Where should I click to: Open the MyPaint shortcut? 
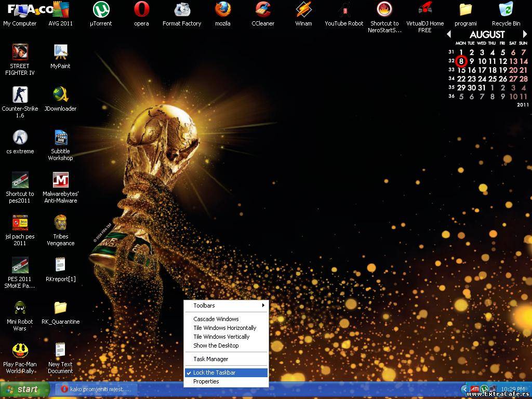tap(60, 57)
